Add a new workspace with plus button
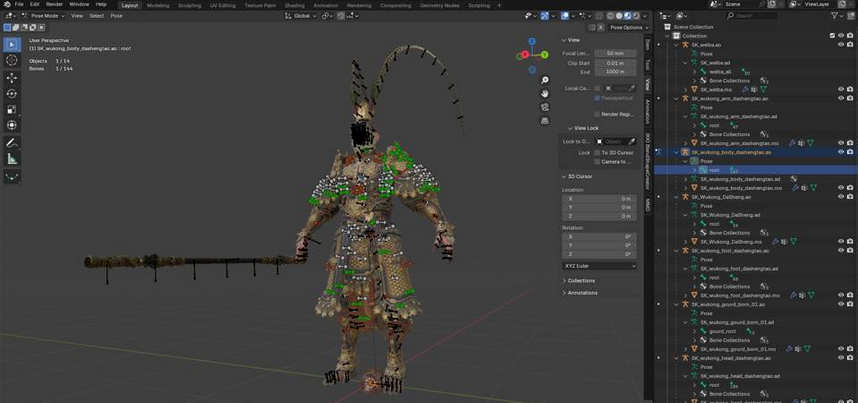The width and height of the screenshot is (858, 403). (x=498, y=5)
